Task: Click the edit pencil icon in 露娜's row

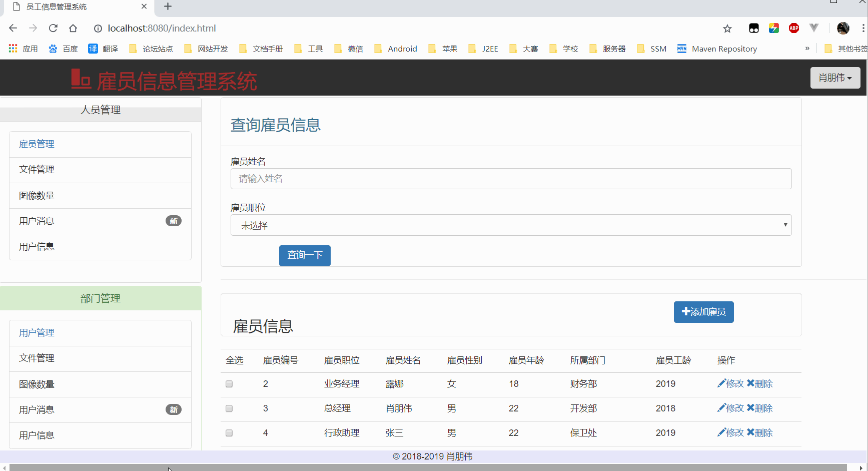Action: (x=722, y=383)
